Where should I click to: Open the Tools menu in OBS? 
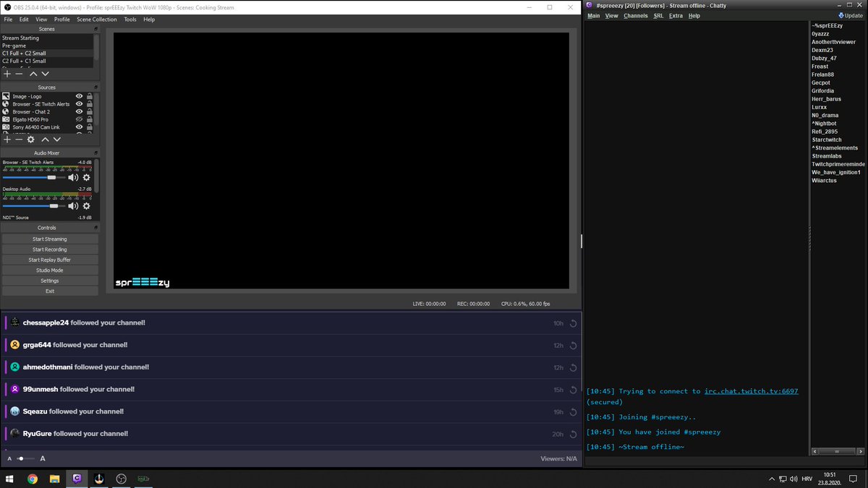click(130, 20)
